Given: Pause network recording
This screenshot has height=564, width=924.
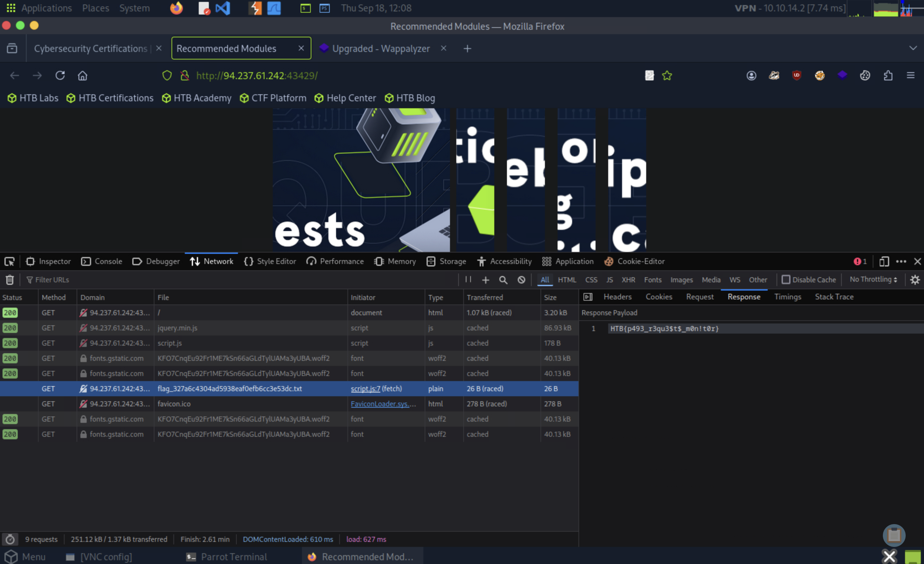Looking at the screenshot, I should (468, 279).
